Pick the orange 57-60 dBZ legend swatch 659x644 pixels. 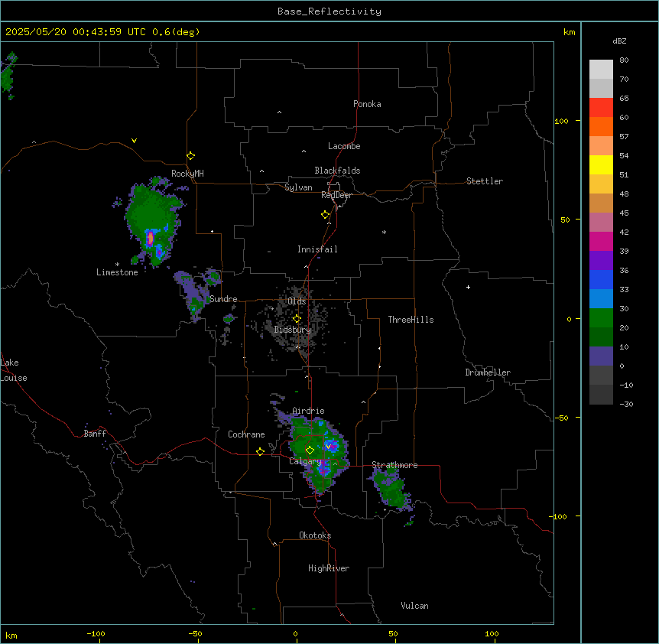click(x=601, y=126)
